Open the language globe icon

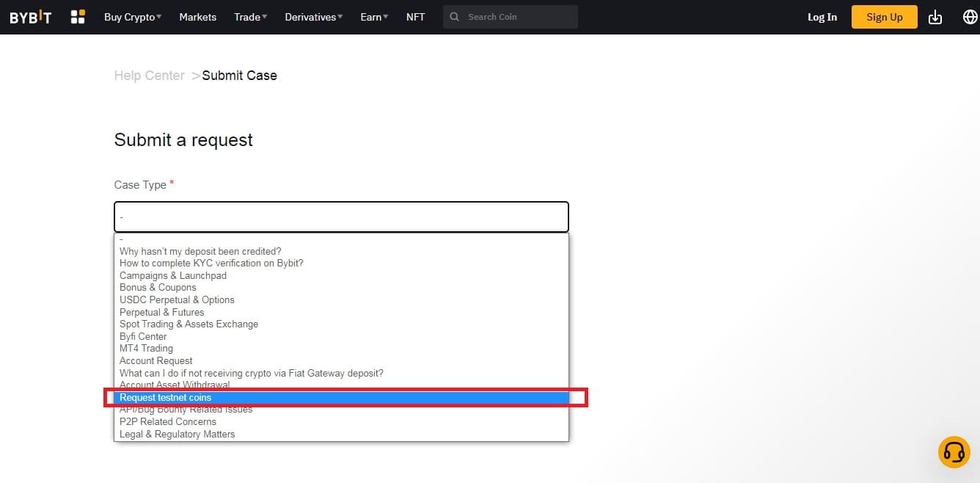pyautogui.click(x=970, y=17)
